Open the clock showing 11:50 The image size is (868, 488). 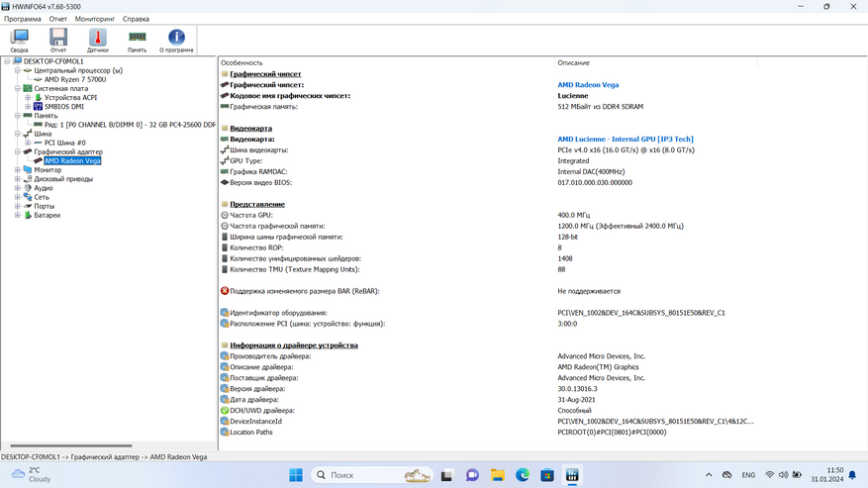click(827, 475)
